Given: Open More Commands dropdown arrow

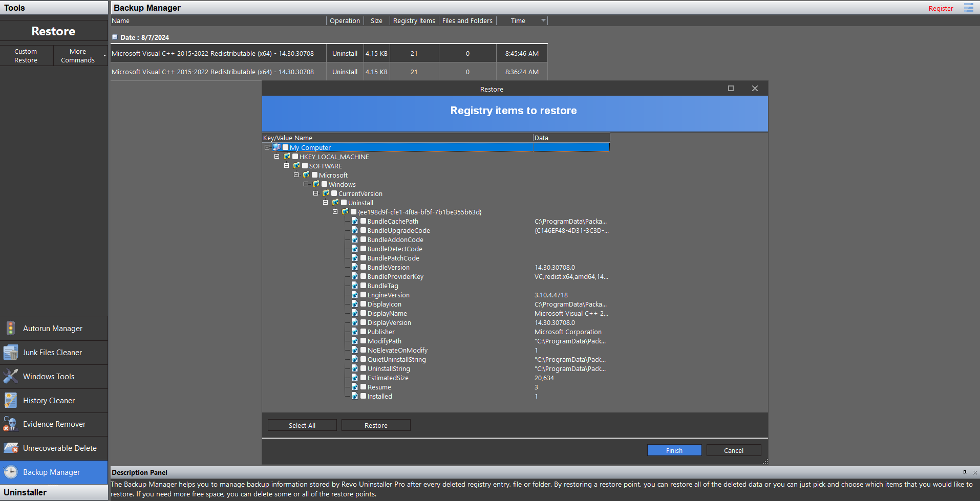Looking at the screenshot, I should coord(104,56).
